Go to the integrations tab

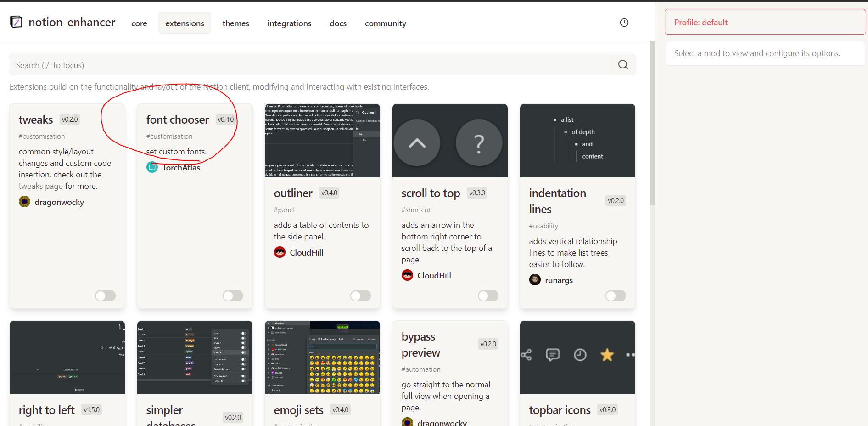289,23
